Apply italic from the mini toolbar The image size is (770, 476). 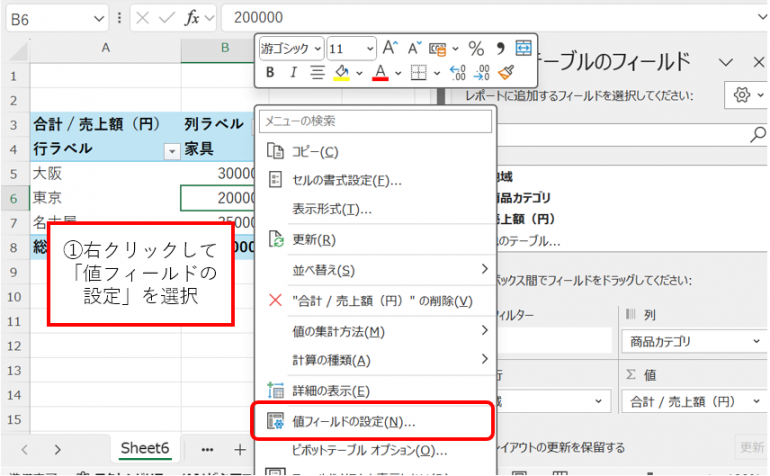[x=293, y=72]
